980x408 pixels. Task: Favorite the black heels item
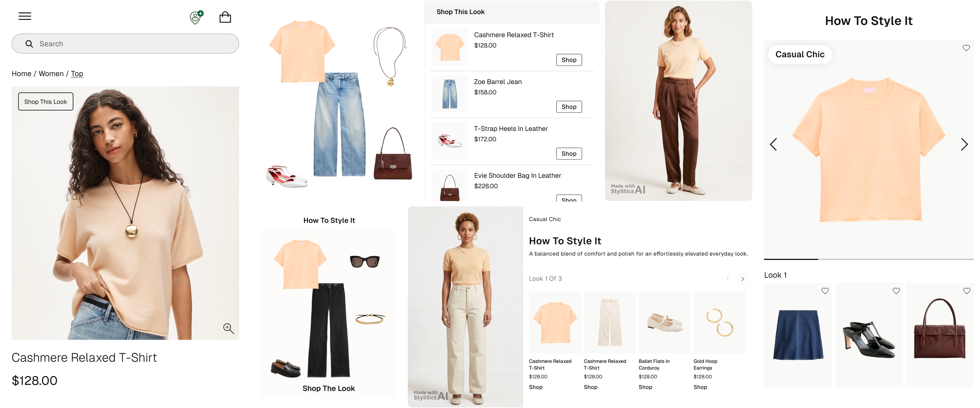[x=896, y=291]
